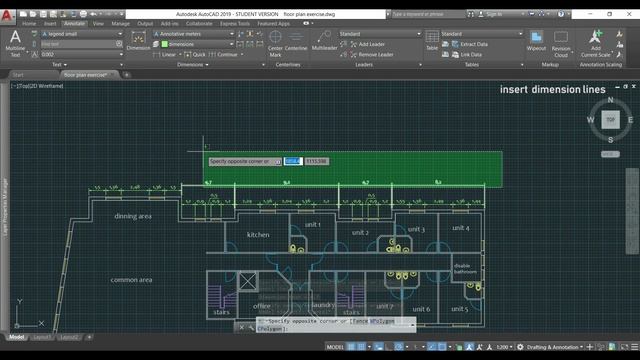Viewport: 640px width, 360px height.
Task: Open the text height dropdown showing 0.002
Action: click(82, 54)
